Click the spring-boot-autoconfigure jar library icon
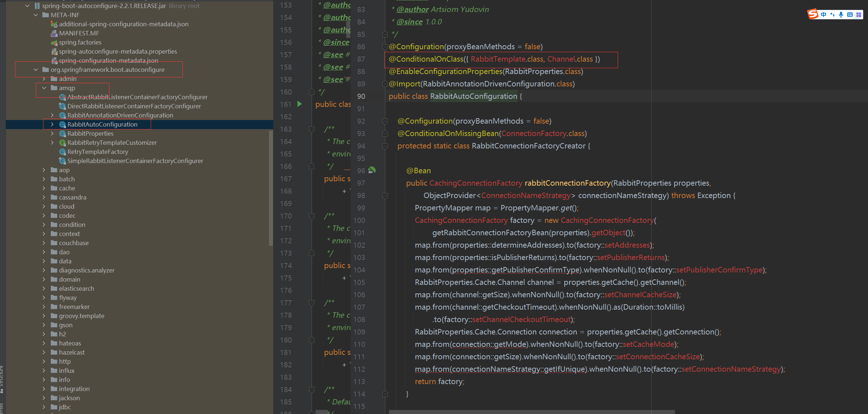Viewport: 868px width, 414px height. (36, 5)
